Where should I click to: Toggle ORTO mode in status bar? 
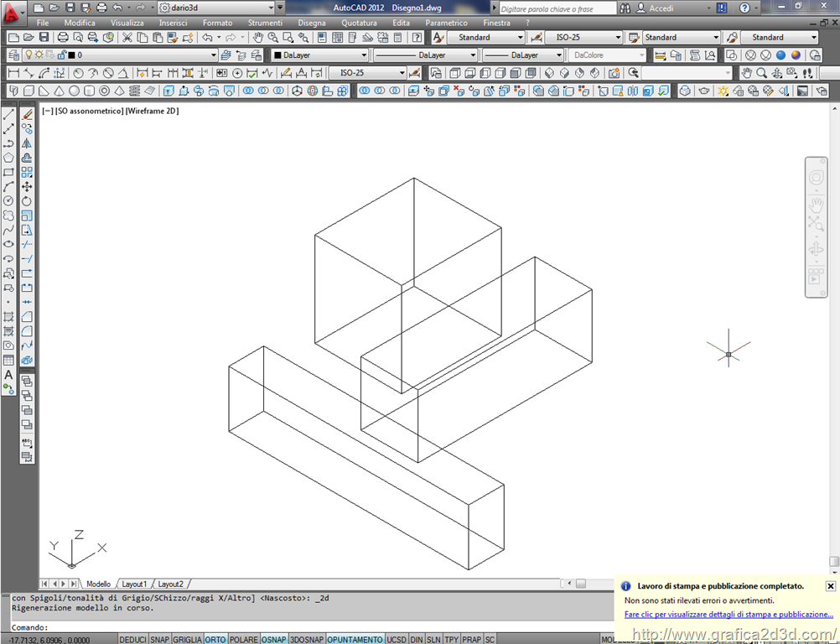click(215, 639)
